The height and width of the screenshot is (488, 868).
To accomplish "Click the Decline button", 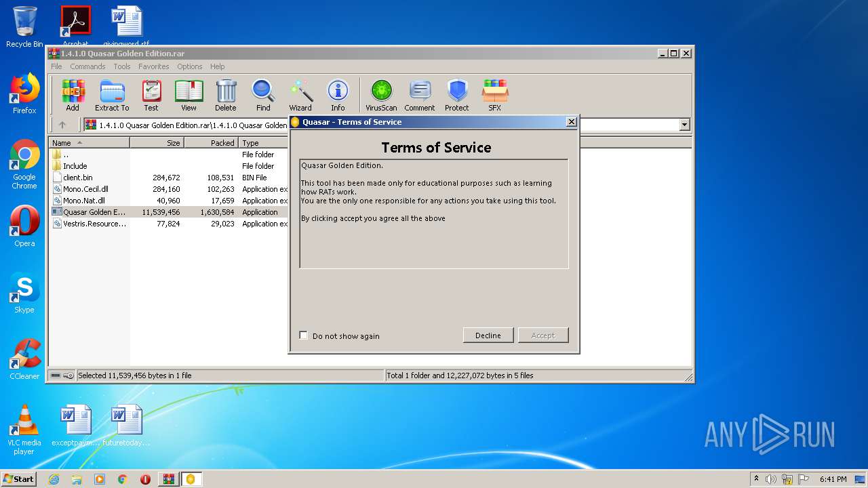I will [488, 335].
